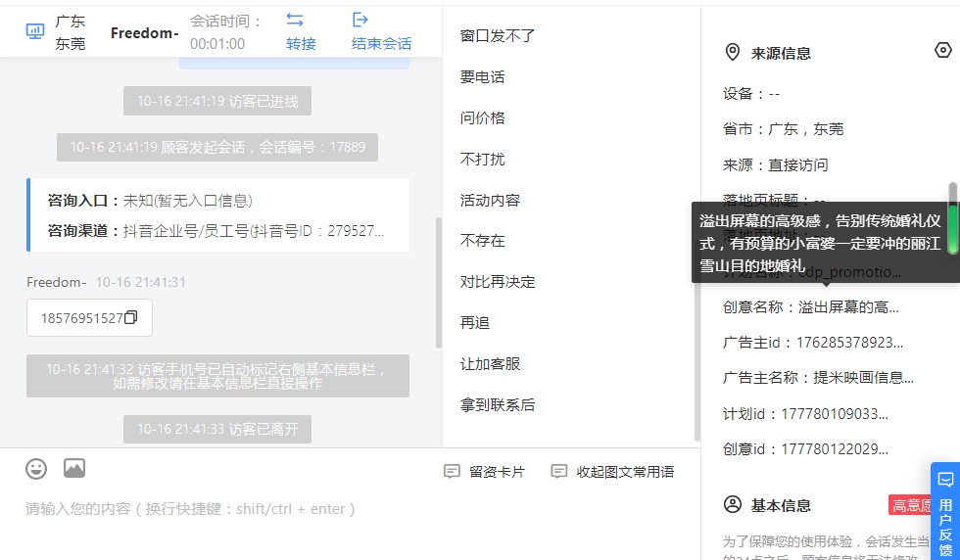Click the message input field
Screen dimensions: 960x560
pos(351,509)
